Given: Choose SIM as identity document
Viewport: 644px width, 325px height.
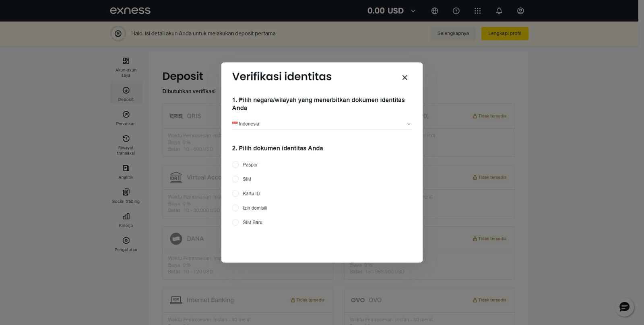Looking at the screenshot, I should pyautogui.click(x=235, y=179).
